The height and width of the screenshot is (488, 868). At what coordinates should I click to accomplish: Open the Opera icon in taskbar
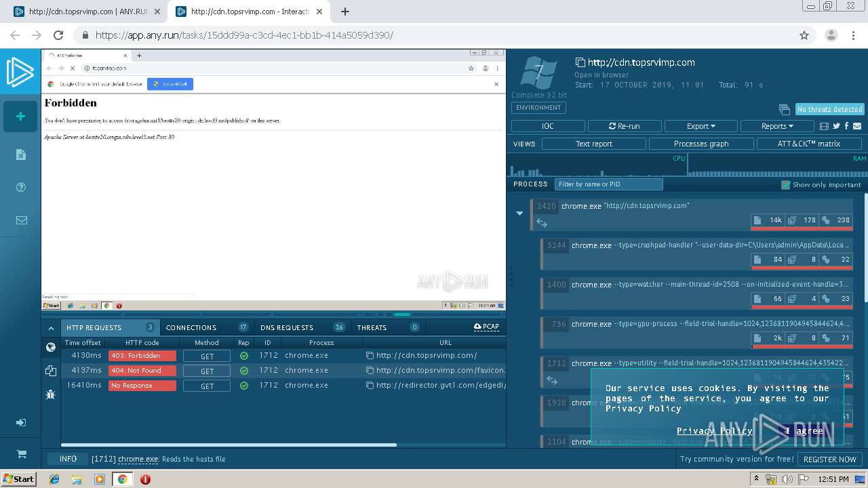pos(145,479)
